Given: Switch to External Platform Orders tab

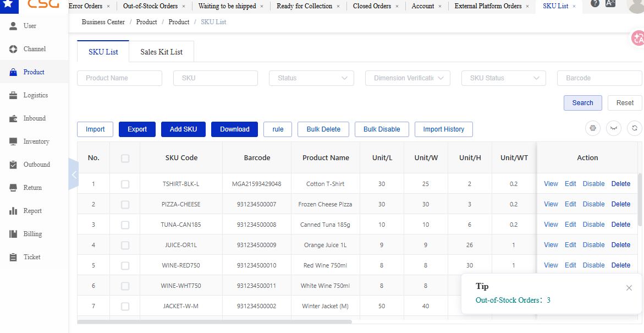Looking at the screenshot, I should (x=488, y=6).
